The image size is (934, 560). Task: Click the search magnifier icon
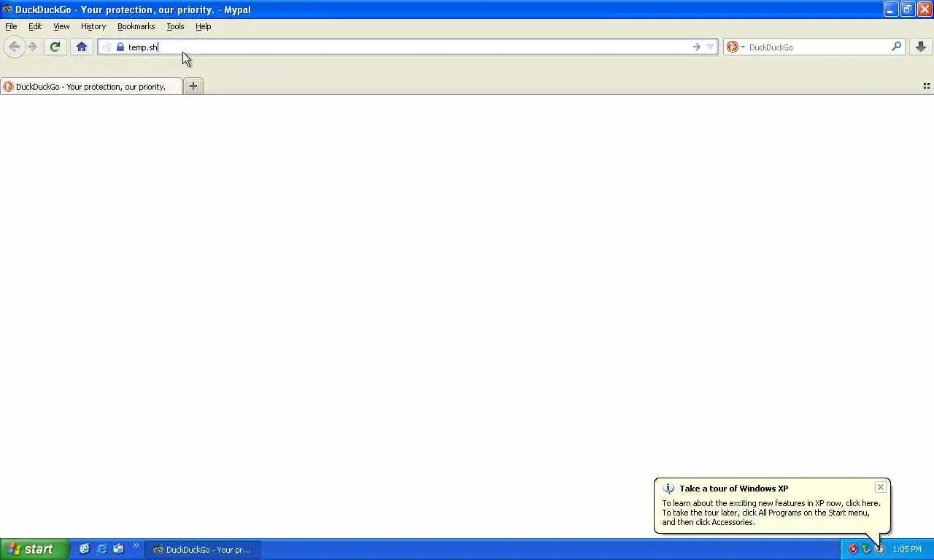click(x=896, y=47)
